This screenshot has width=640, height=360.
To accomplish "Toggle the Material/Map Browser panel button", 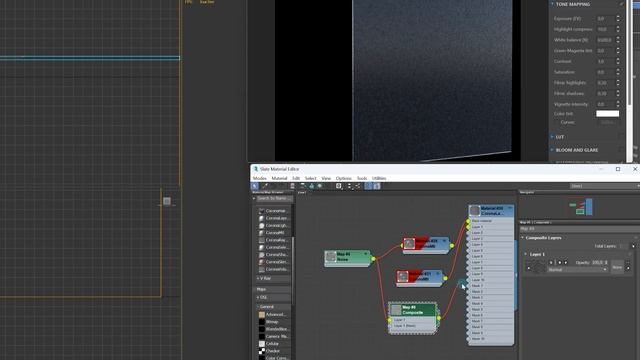I will 368,186.
